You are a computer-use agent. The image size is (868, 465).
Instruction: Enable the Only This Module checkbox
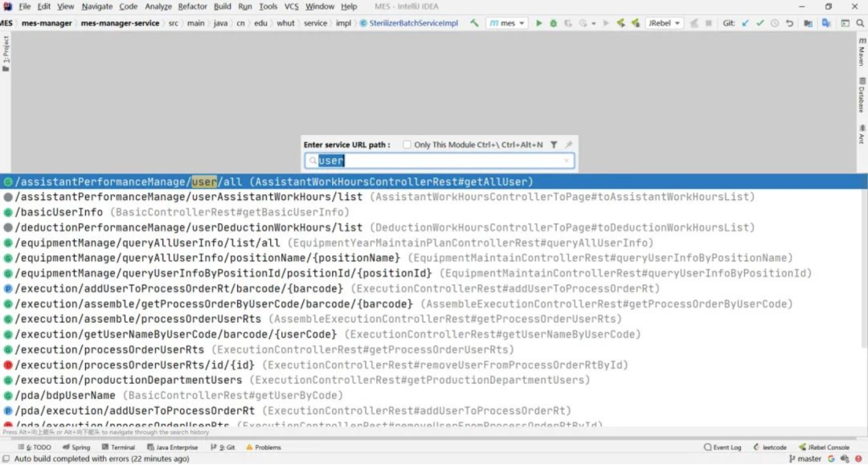407,145
